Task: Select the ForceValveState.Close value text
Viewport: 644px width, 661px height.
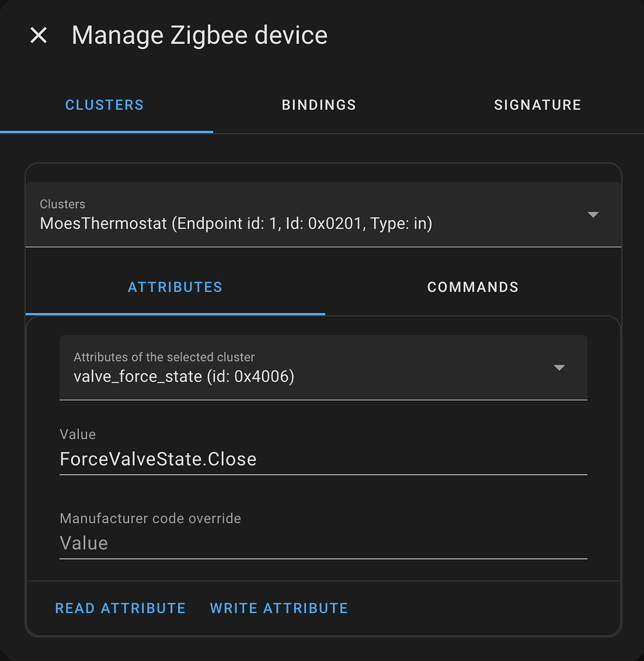Action: [x=157, y=459]
